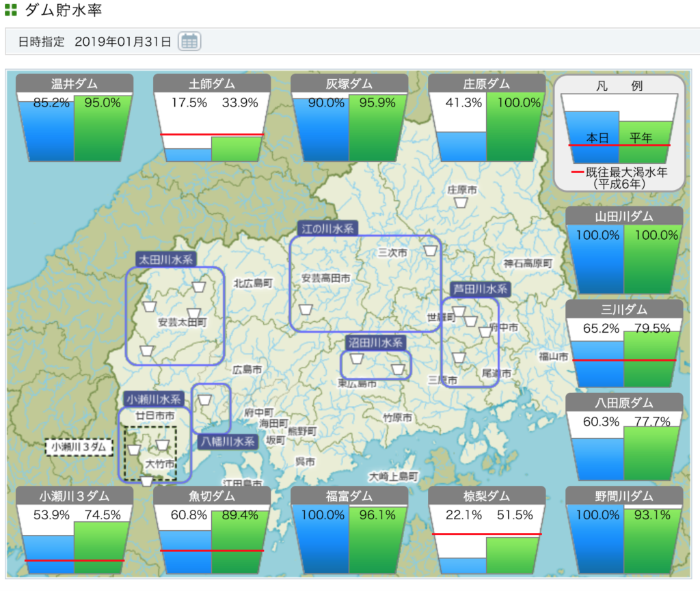This screenshot has height=591, width=700.
Task: Click the date field 2019年01月31日
Action: pyautogui.click(x=123, y=42)
